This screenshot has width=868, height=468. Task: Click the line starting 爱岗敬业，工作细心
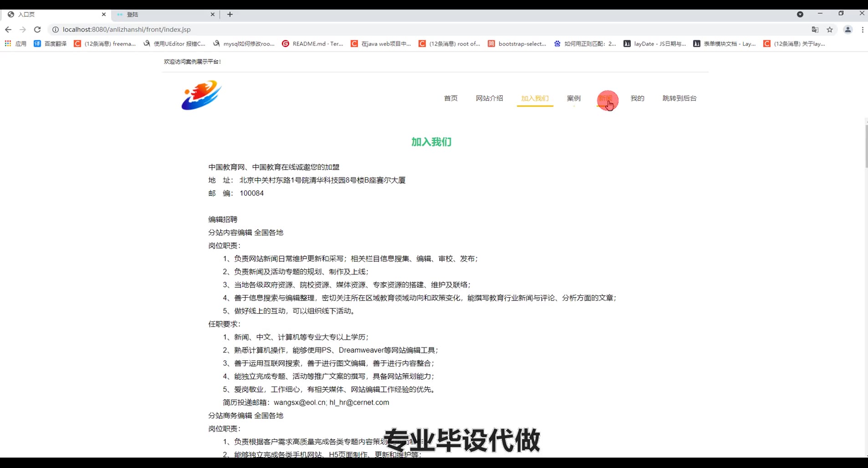(x=329, y=390)
